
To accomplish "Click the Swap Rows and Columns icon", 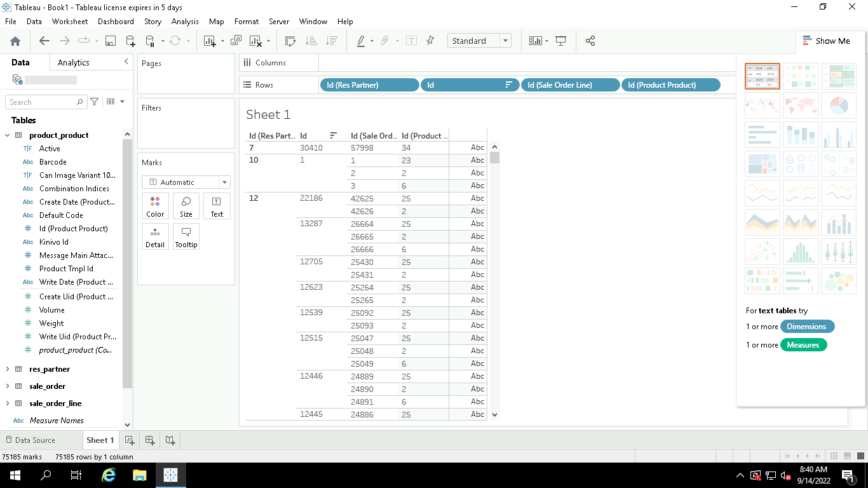I will point(290,41).
